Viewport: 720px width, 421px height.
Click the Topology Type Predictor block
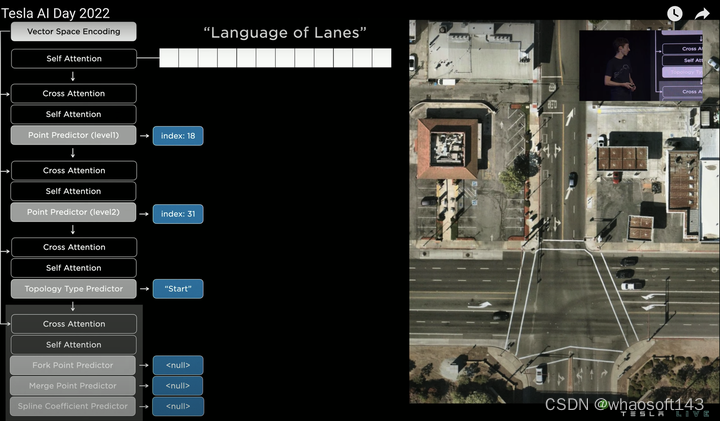pyautogui.click(x=73, y=289)
